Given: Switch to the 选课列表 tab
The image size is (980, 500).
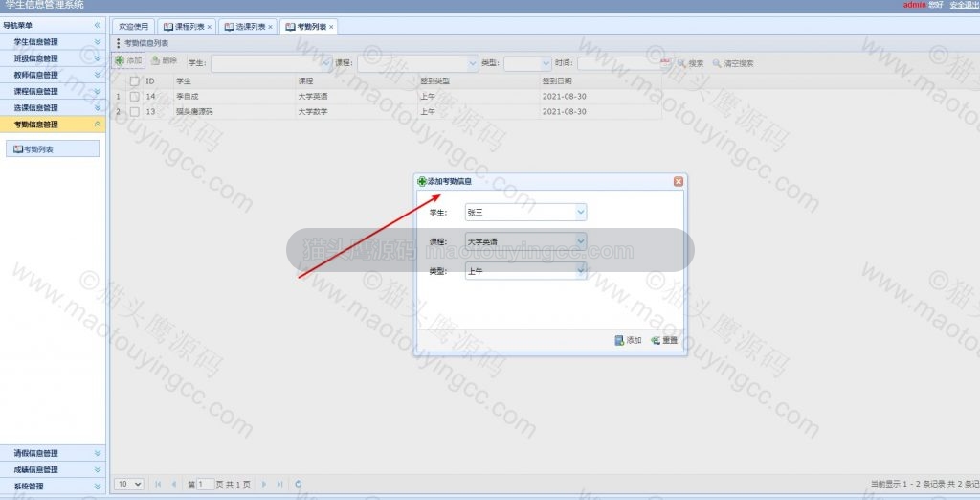Looking at the screenshot, I should tap(250, 26).
